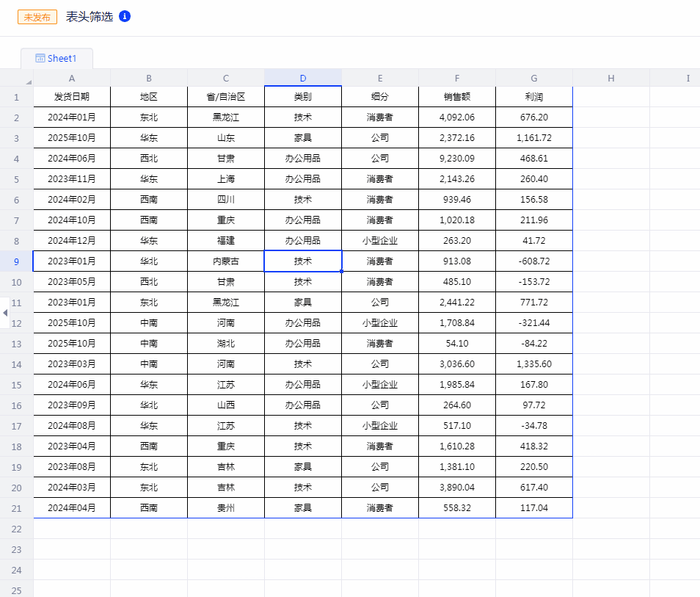Select row 1 header
Image resolution: width=700 pixels, height=597 pixels.
pyautogui.click(x=16, y=96)
